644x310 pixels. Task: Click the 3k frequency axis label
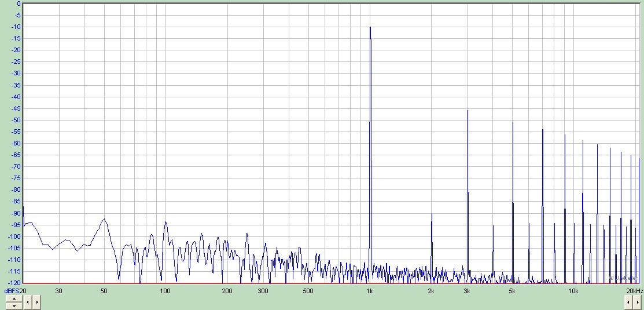pyautogui.click(x=467, y=291)
